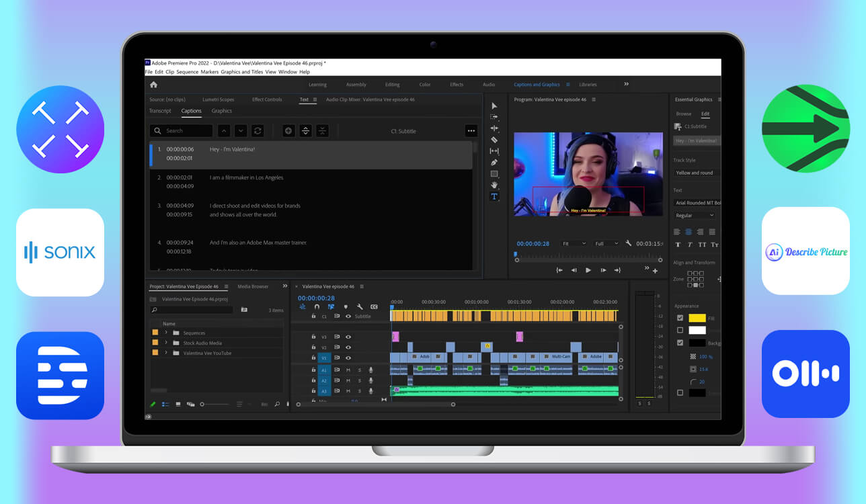Screen dimensions: 866x504
Task: Expand the Sequences bin
Action: [166, 333]
